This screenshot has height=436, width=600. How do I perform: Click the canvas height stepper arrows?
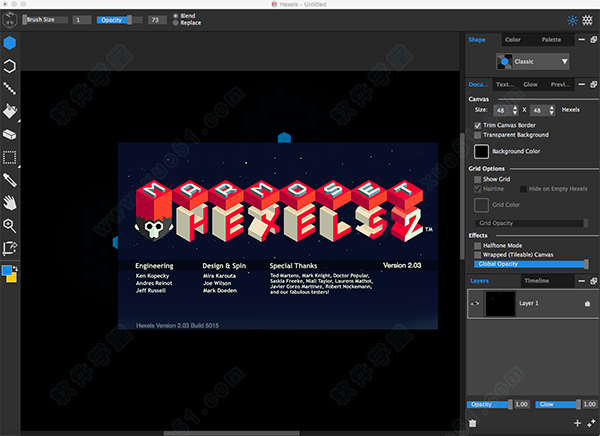pyautogui.click(x=551, y=110)
